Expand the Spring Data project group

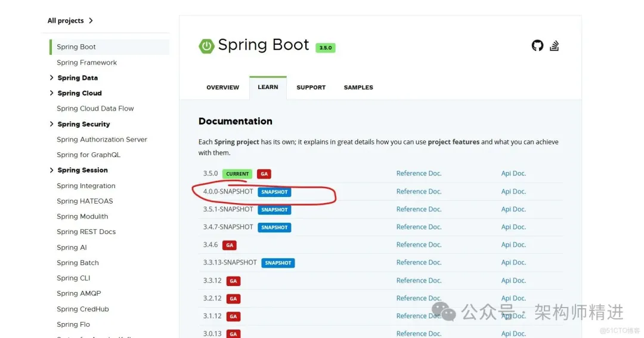(x=51, y=78)
